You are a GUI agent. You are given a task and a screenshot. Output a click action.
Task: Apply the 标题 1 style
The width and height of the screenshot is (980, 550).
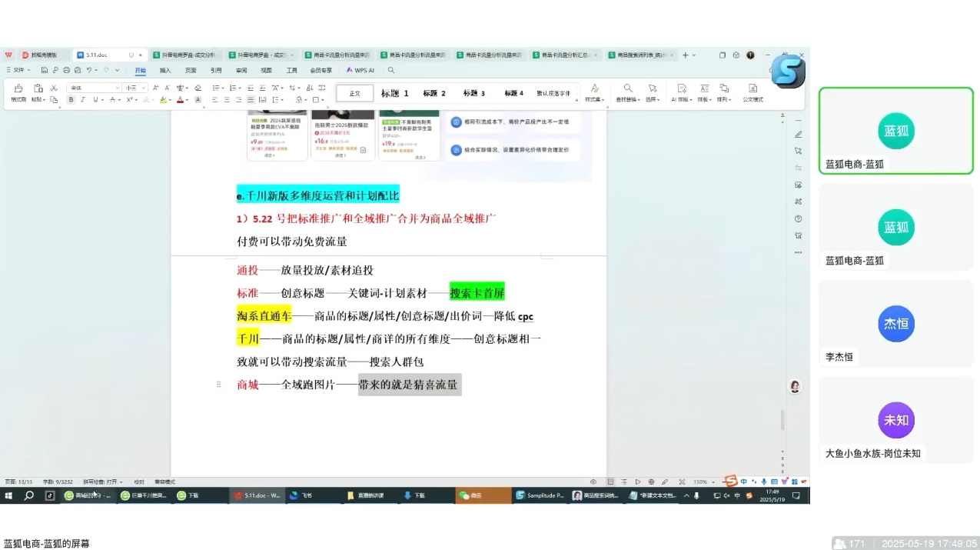pos(394,93)
